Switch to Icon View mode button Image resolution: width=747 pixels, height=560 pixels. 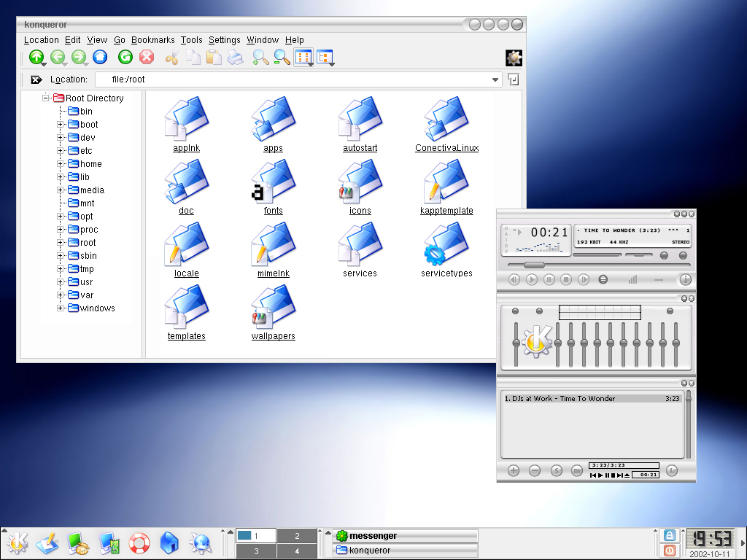(x=303, y=58)
